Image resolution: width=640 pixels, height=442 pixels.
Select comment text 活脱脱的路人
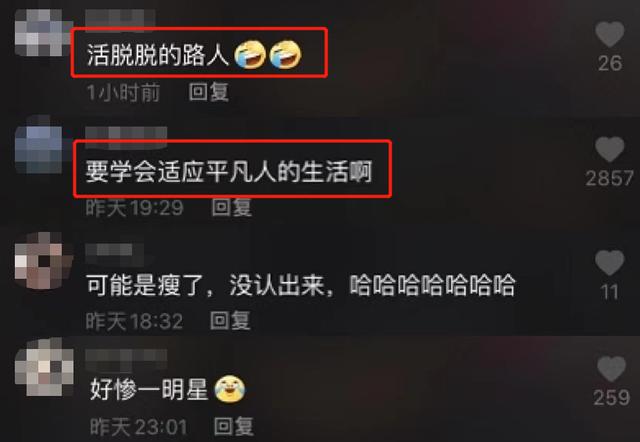(x=158, y=55)
